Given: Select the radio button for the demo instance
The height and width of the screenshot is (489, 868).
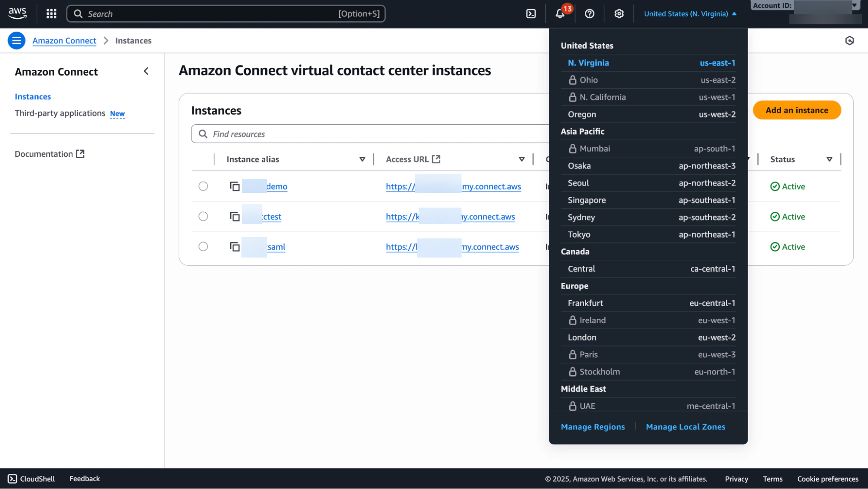Looking at the screenshot, I should pos(203,186).
